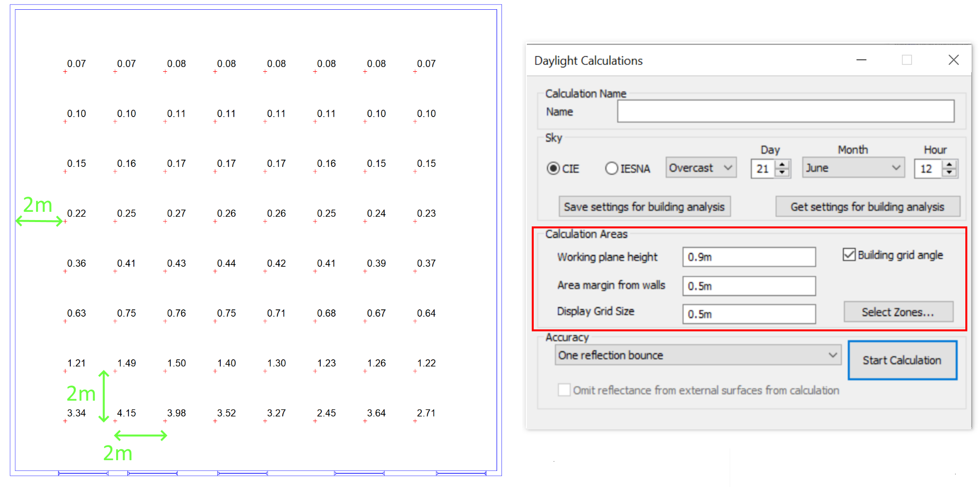Viewport: 980px width, 487px height.
Task: Click grid value 3.98 in bottom row
Action: (177, 413)
